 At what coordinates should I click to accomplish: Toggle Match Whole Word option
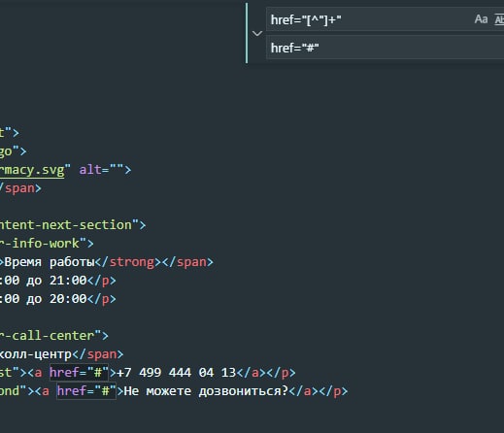[499, 19]
